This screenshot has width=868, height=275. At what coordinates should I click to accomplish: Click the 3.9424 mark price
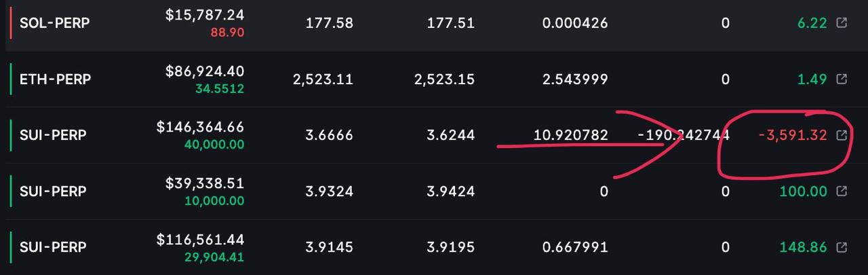pyautogui.click(x=451, y=191)
